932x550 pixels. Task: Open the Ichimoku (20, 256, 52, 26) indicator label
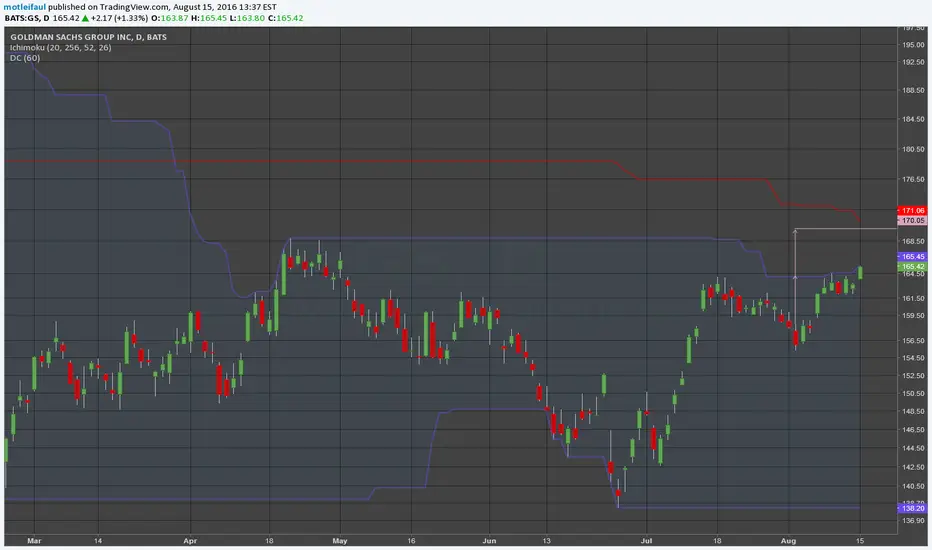[61, 48]
